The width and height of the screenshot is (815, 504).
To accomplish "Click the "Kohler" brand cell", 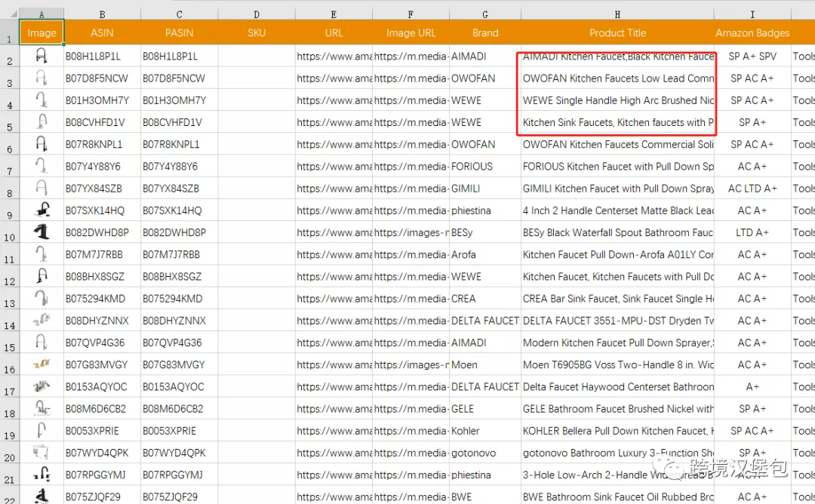I will coord(484,431).
